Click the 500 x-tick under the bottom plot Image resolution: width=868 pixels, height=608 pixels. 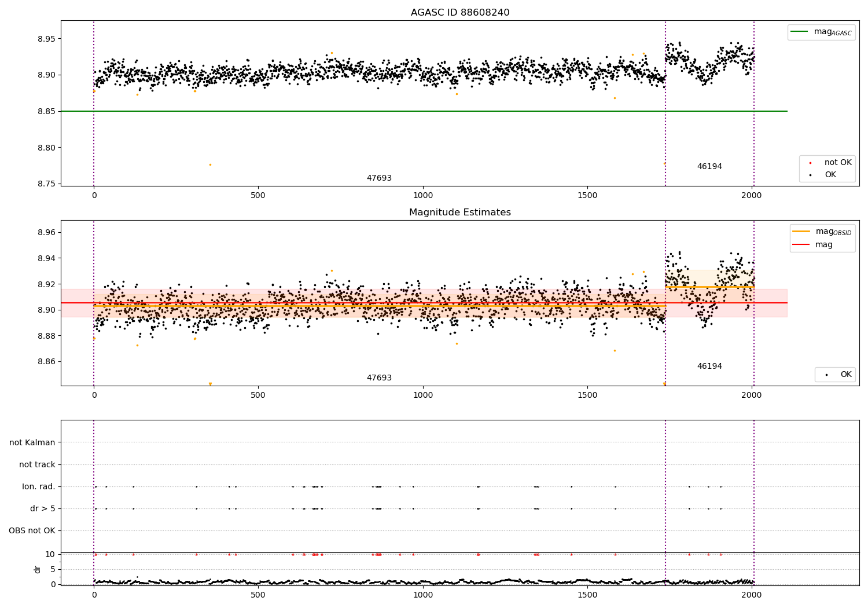pyautogui.click(x=258, y=595)
